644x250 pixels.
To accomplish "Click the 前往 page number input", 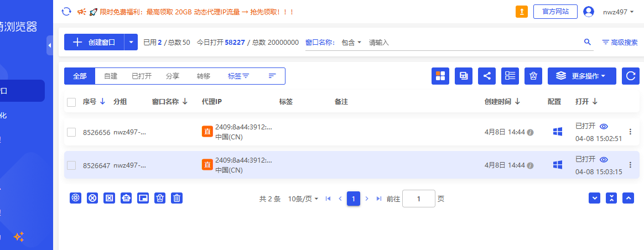I will (418, 199).
